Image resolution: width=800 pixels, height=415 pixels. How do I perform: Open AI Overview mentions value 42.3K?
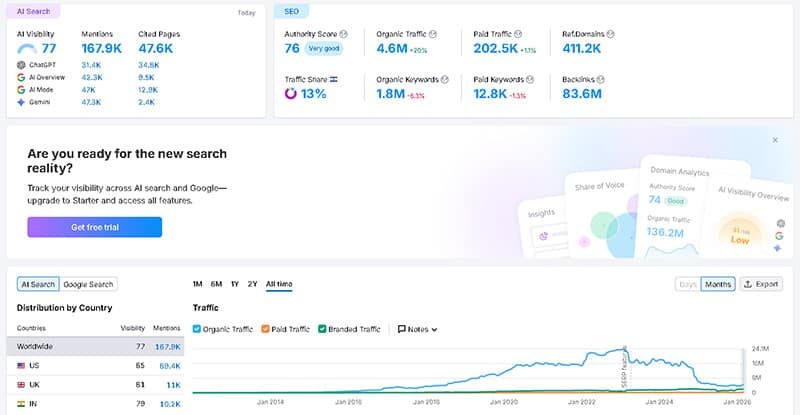92,77
